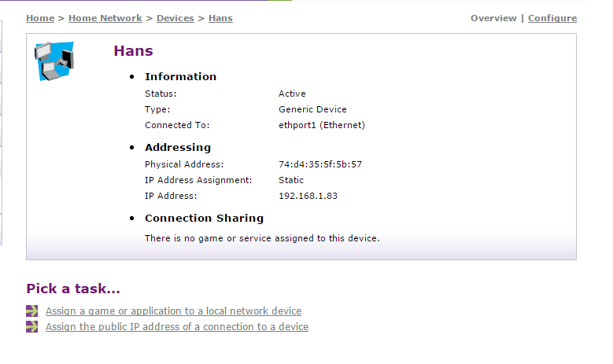Open the Configure tab
The height and width of the screenshot is (364, 613).
click(x=552, y=18)
